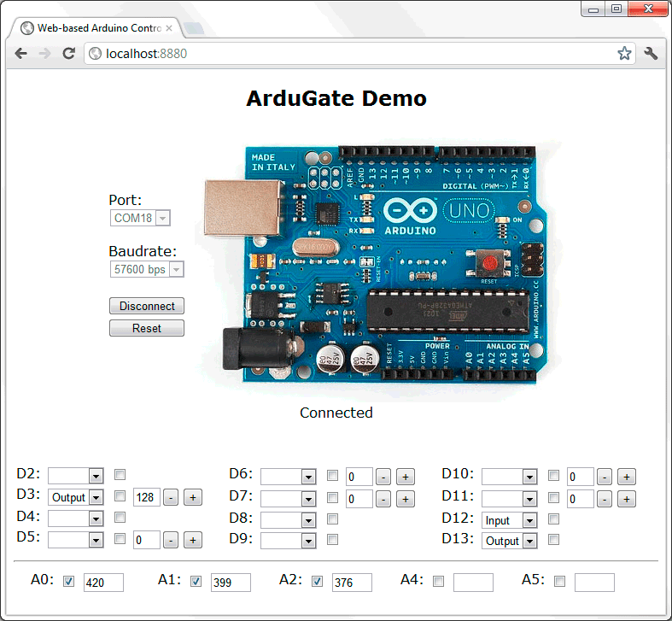The image size is (672, 621).
Task: Click the localhost:8880 address bar
Action: (x=359, y=54)
